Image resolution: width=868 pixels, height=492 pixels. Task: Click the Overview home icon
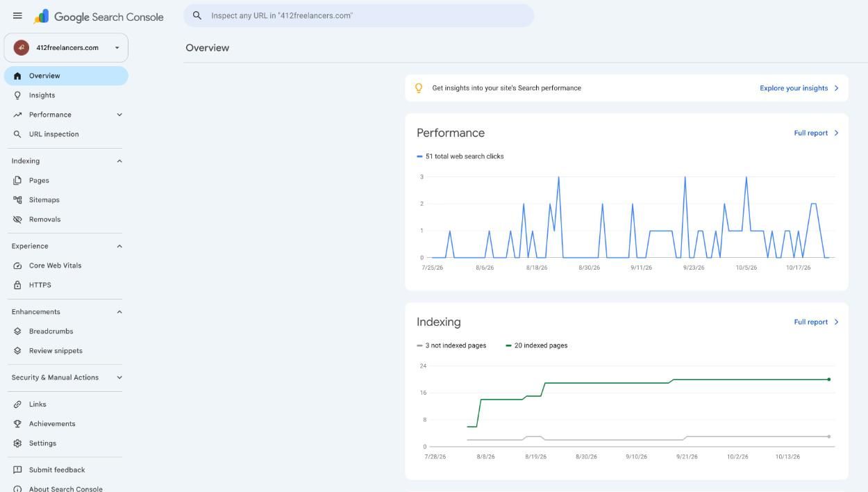click(17, 76)
